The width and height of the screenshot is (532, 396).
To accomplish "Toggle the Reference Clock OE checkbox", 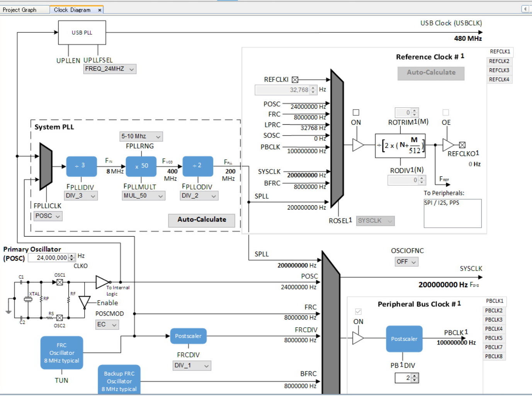I will 445,112.
